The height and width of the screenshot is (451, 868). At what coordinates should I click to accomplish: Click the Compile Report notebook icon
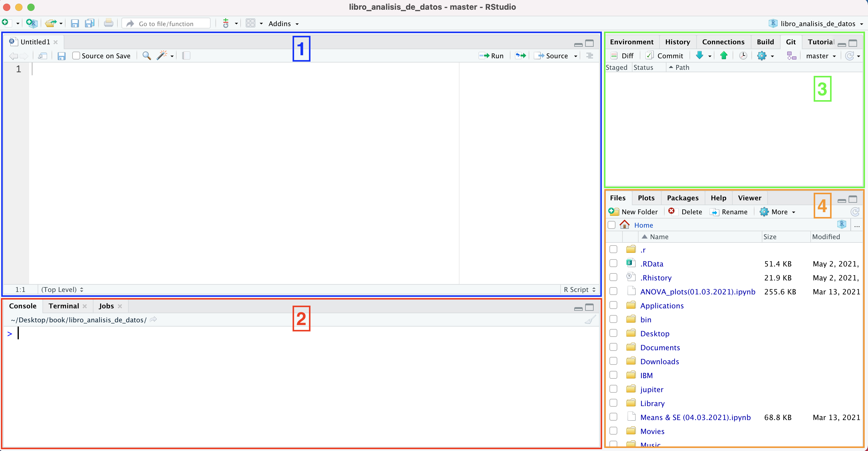[x=186, y=56]
